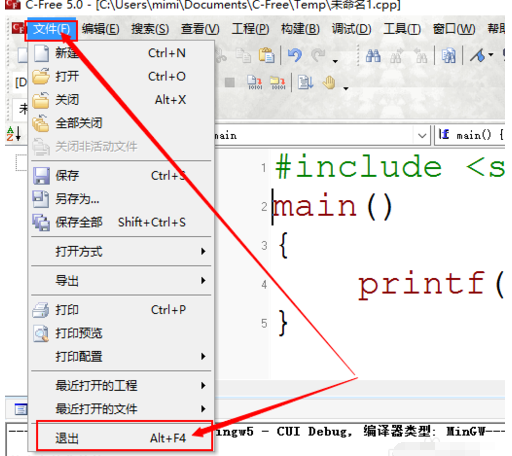Expand the 打印配置 submenu
The width and height of the screenshot is (512, 456).
point(121,357)
